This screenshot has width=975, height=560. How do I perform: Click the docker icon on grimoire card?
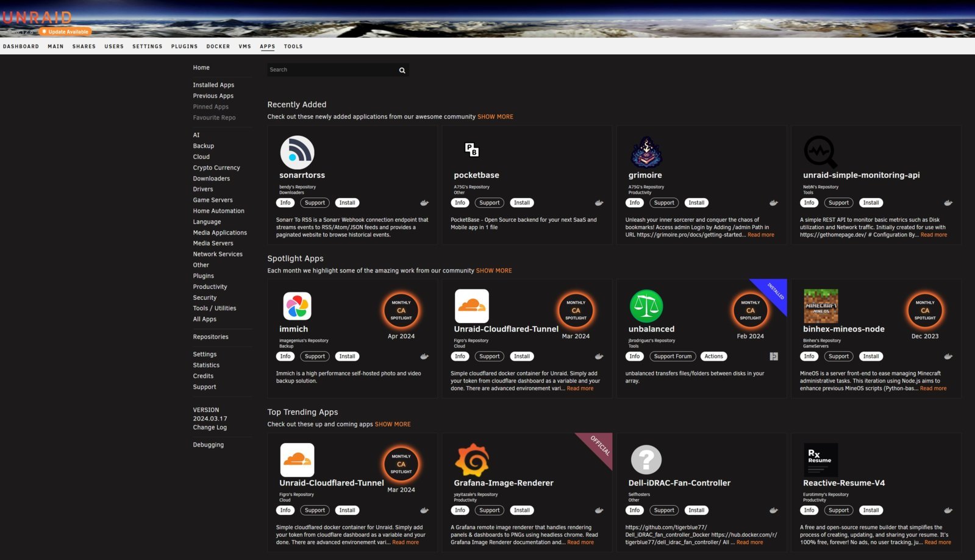773,203
